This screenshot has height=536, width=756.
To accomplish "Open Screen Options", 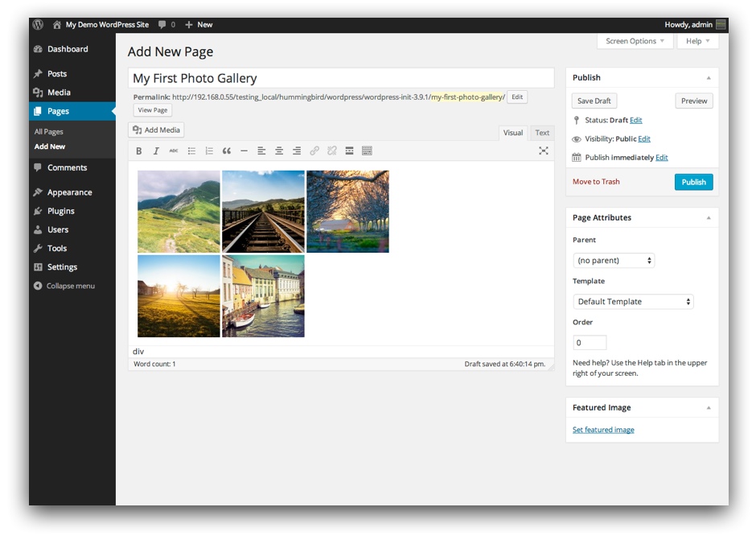I will (635, 40).
